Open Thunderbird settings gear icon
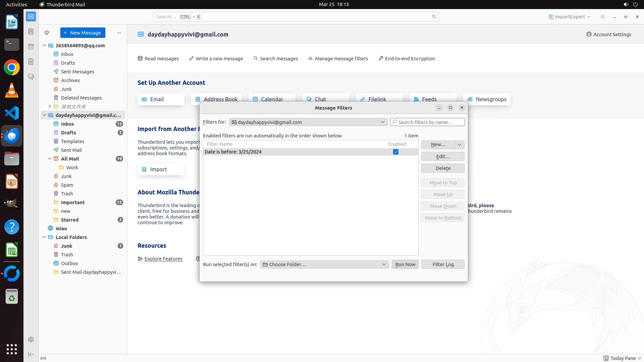The image size is (644, 362). (x=31, y=340)
